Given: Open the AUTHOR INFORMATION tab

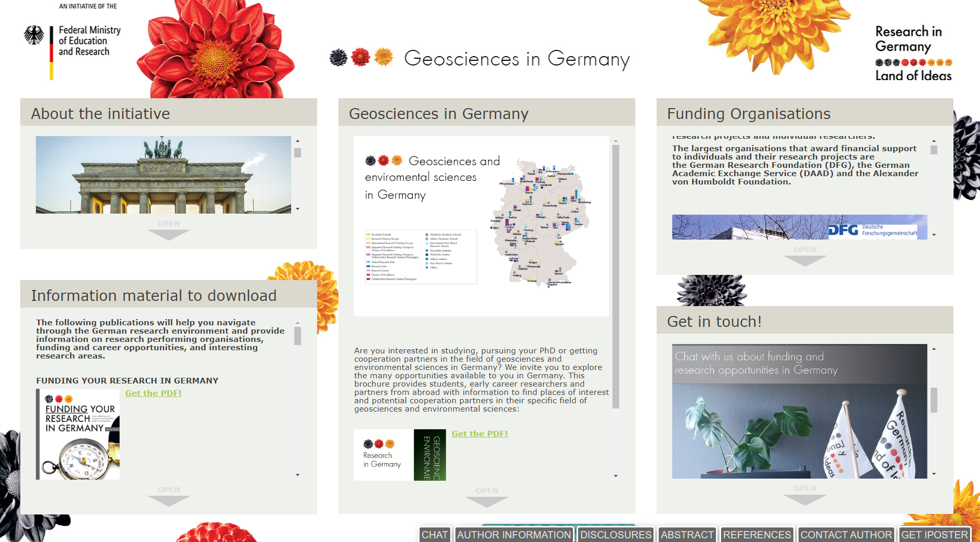Looking at the screenshot, I should click(x=514, y=535).
